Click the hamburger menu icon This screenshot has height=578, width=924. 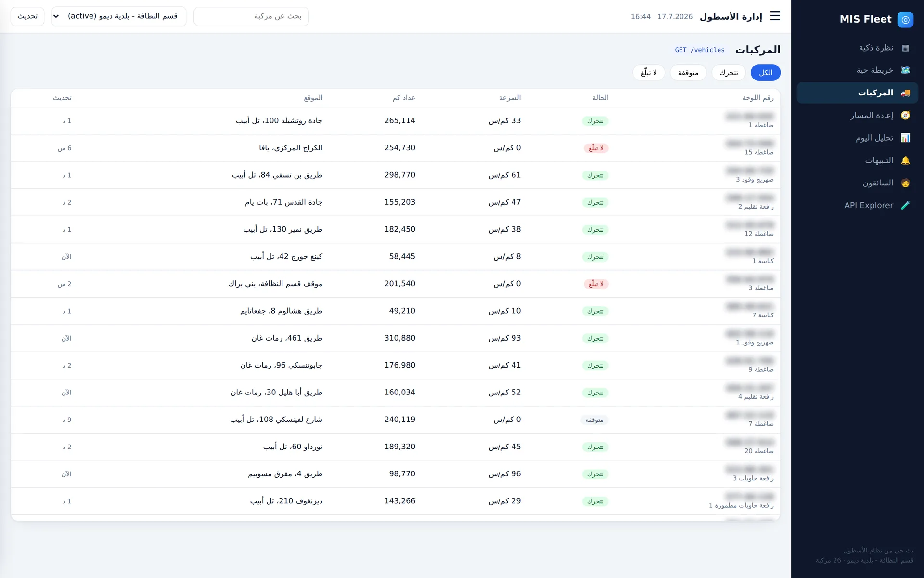[x=775, y=16]
